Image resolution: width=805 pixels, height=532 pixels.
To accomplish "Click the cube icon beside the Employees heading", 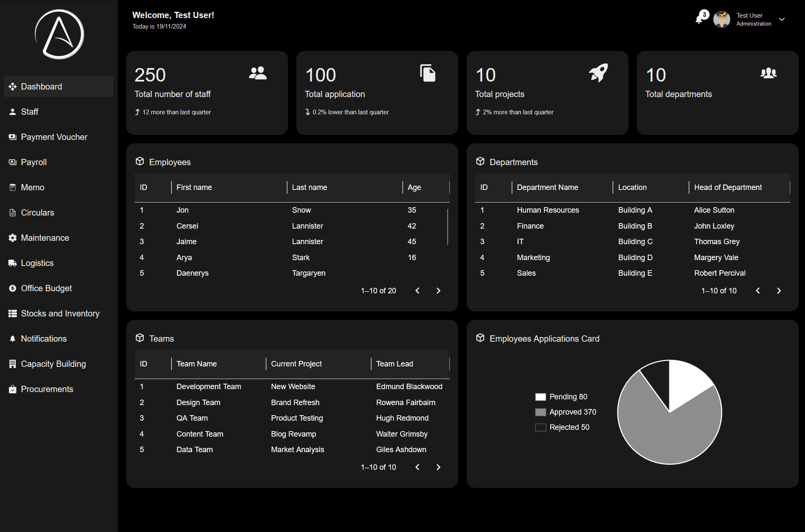I will pos(140,161).
